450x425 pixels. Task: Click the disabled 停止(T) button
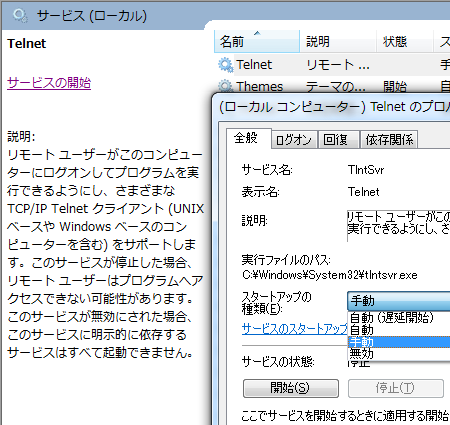(396, 388)
